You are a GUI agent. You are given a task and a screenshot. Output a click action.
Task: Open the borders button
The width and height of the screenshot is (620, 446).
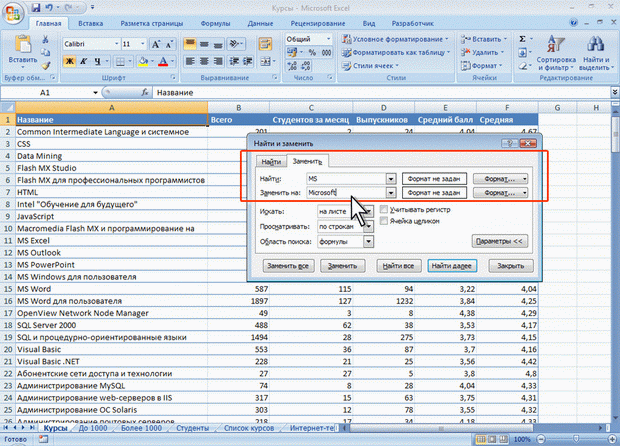pyautogui.click(x=120, y=61)
